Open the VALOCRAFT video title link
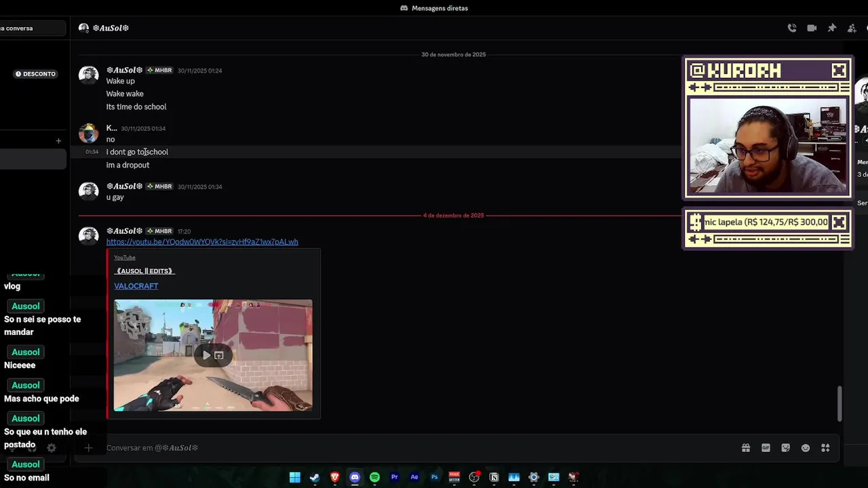This screenshot has height=488, width=868. coord(136,286)
